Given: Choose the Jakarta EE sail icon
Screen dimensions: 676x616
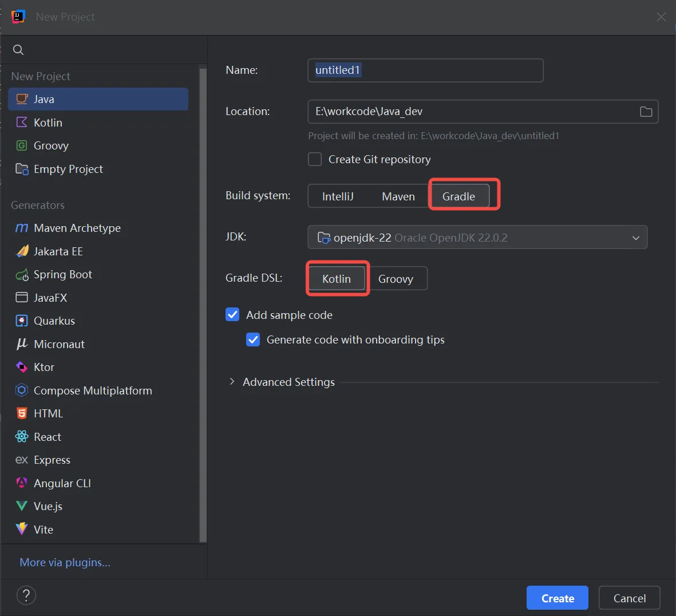Looking at the screenshot, I should pos(22,251).
